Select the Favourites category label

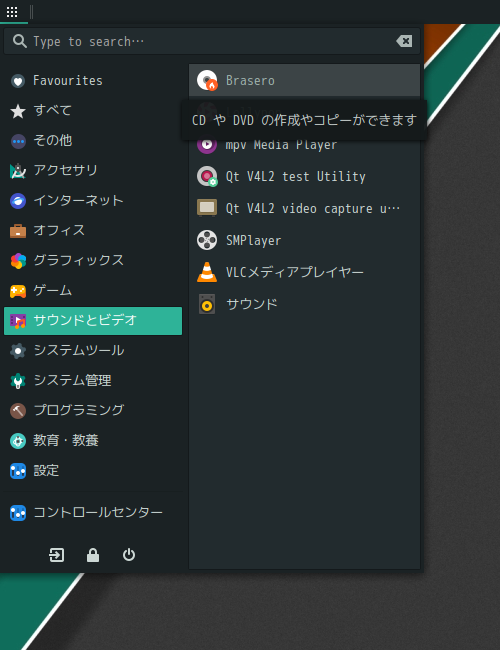point(68,80)
